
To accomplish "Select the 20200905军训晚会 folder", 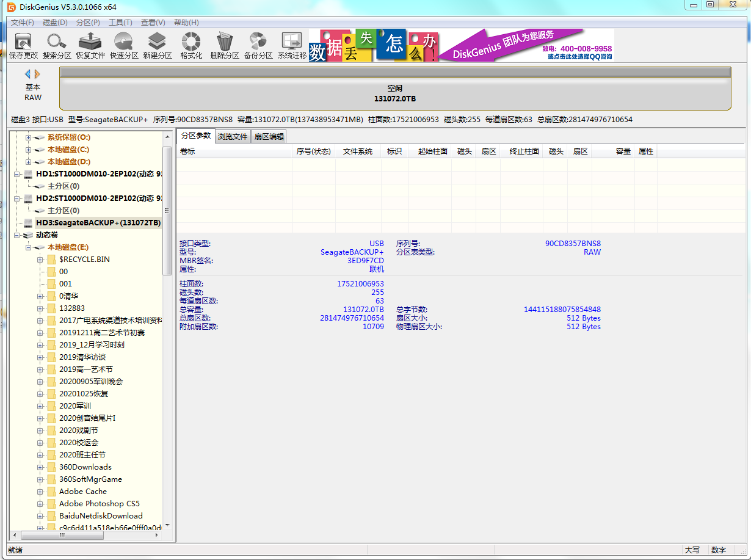I will 91,382.
